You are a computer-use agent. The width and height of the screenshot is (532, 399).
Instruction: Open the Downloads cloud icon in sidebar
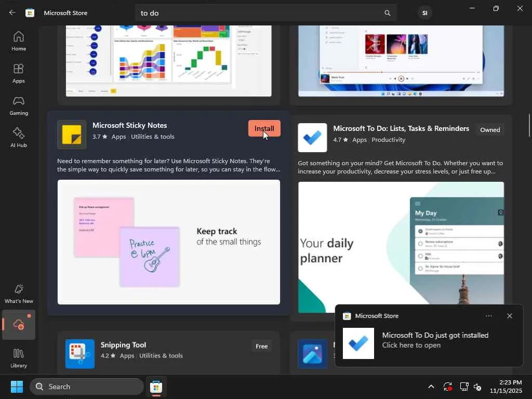(19, 325)
